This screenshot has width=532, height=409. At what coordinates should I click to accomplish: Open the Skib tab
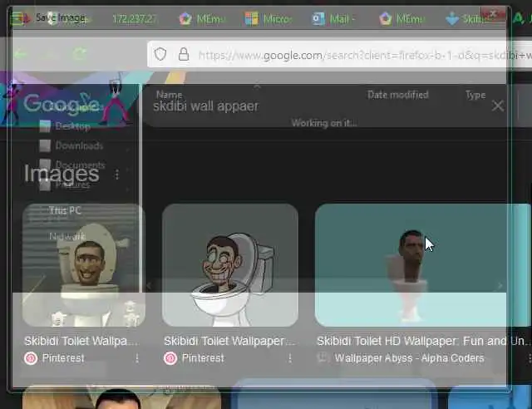(465, 18)
